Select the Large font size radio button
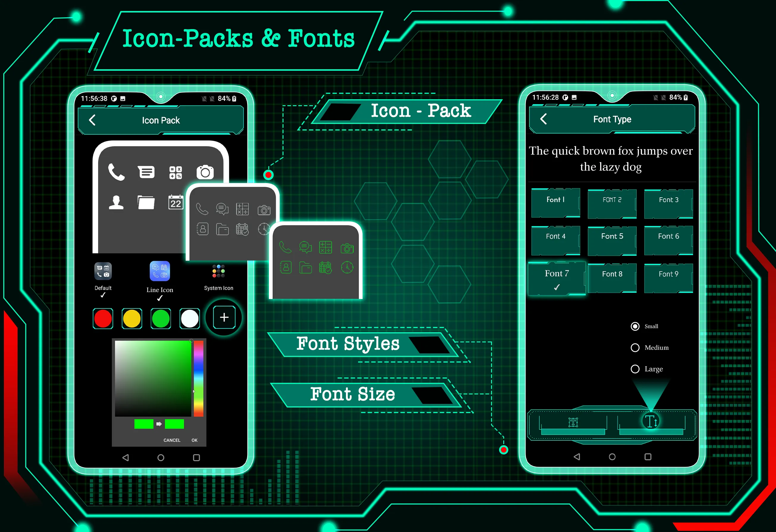 [633, 368]
